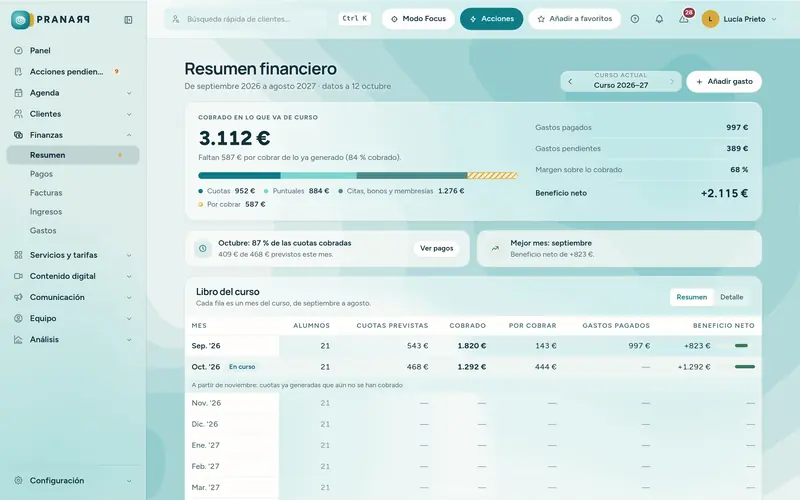The image size is (800, 500).
Task: Click the Gastos pendientes 389 € value
Action: 737,148
